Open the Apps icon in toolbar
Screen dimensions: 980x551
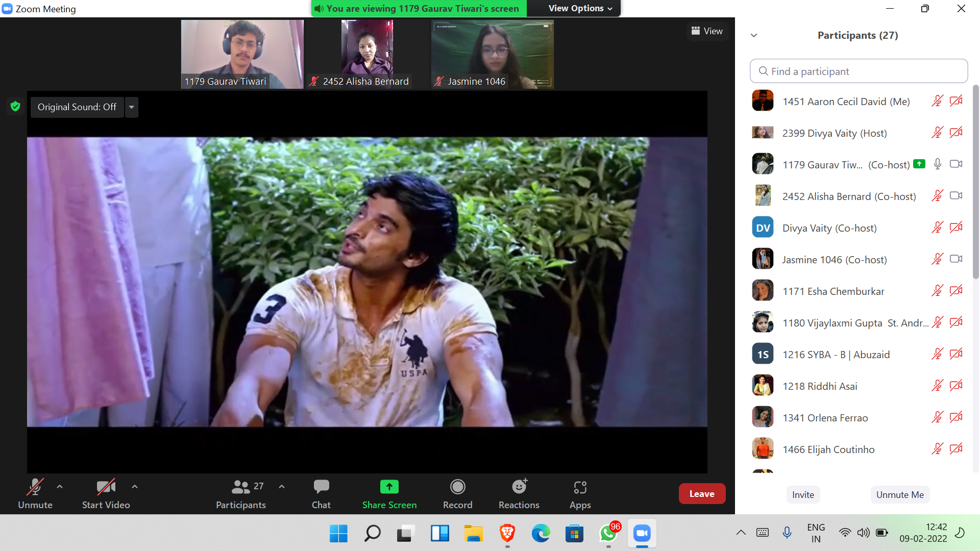tap(580, 487)
